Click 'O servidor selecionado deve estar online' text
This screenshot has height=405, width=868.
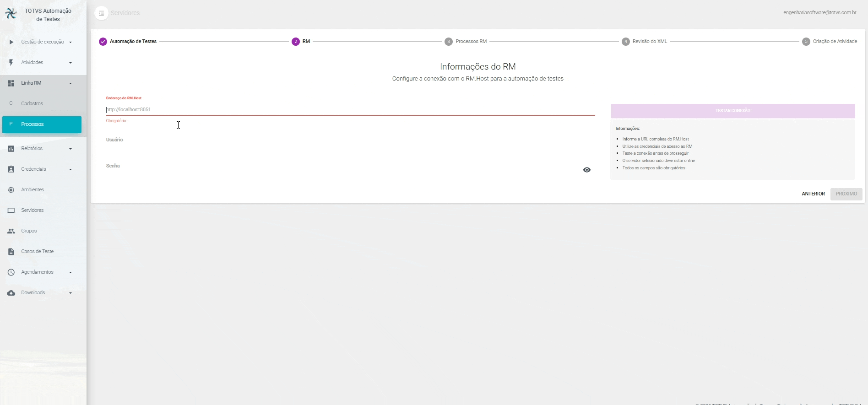[658, 161]
